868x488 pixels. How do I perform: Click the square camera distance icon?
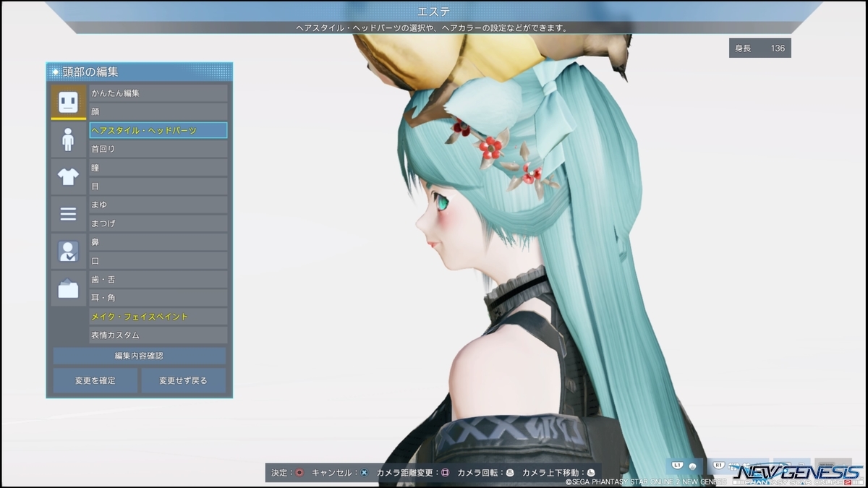(446, 473)
